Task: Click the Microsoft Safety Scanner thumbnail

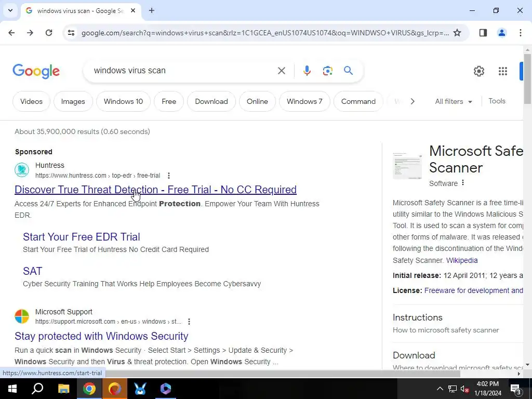Action: 407,166
